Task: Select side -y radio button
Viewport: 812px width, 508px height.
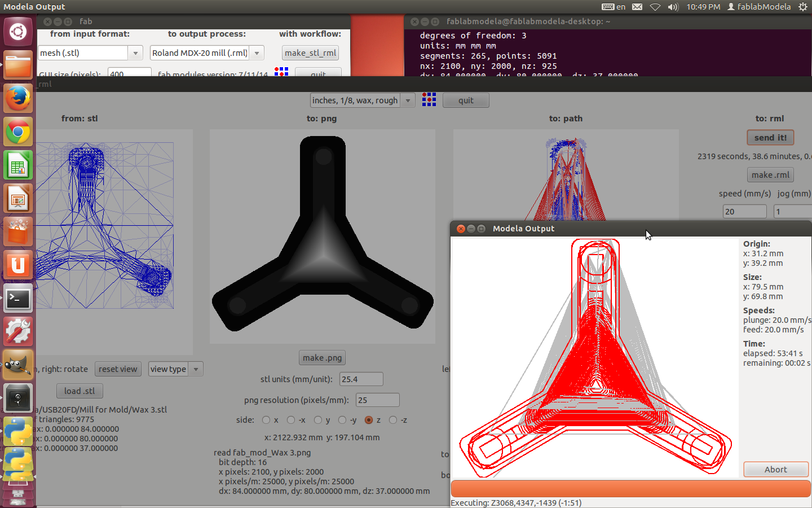Action: pyautogui.click(x=342, y=420)
